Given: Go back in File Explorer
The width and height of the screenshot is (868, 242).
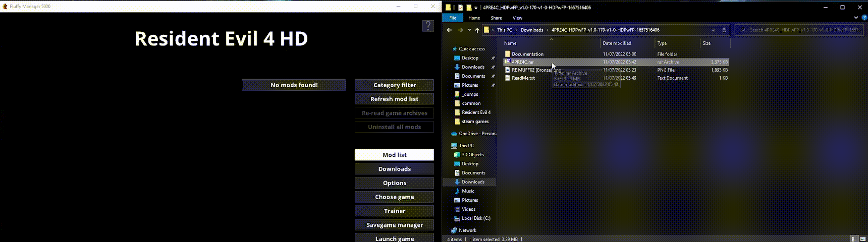Looking at the screenshot, I should click(449, 30).
